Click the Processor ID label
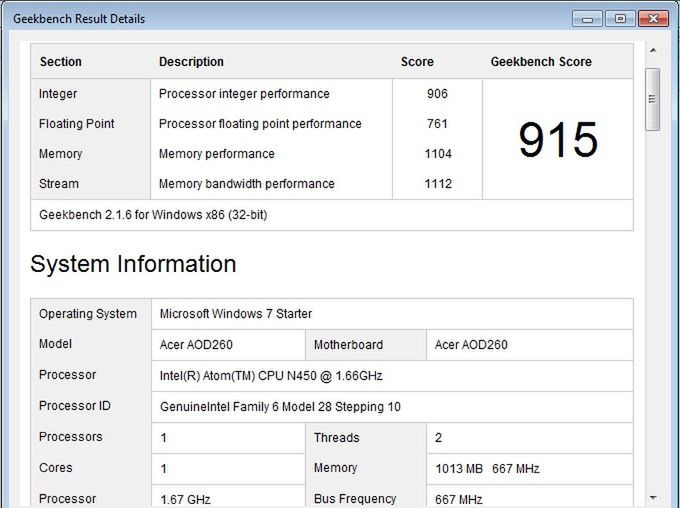Viewport: 680px width, 508px height. pyautogui.click(x=75, y=406)
